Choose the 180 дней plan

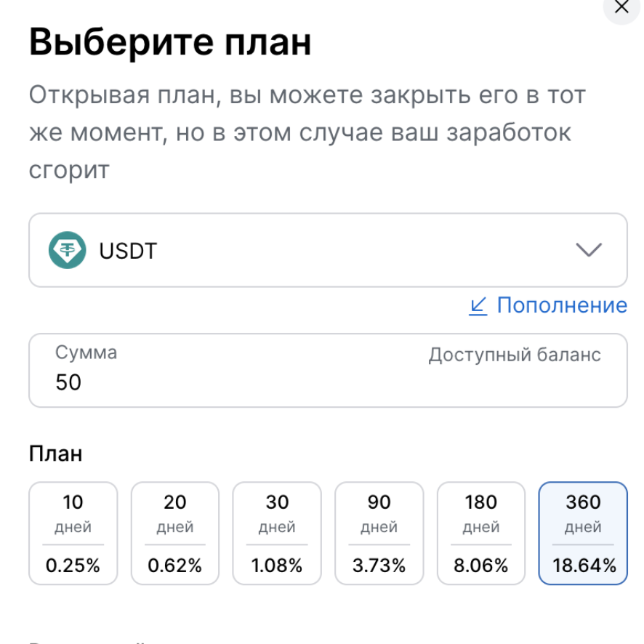coord(480,533)
